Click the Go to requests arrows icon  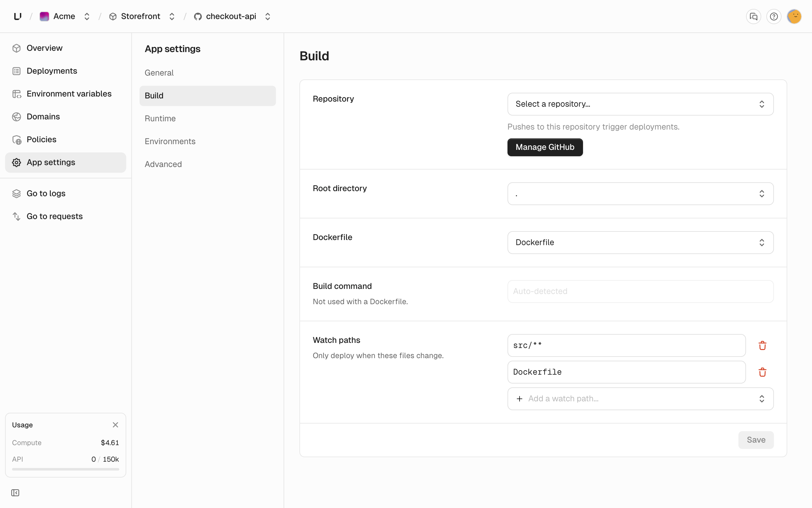[16, 216]
